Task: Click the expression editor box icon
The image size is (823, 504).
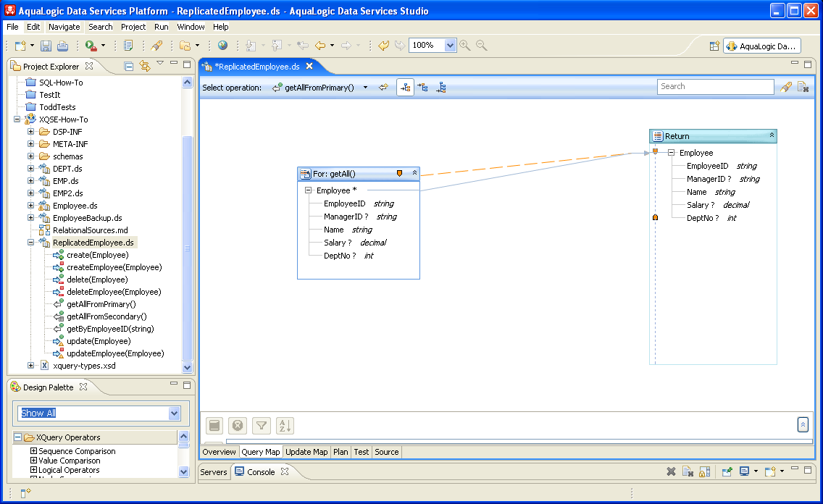Action: [x=214, y=425]
